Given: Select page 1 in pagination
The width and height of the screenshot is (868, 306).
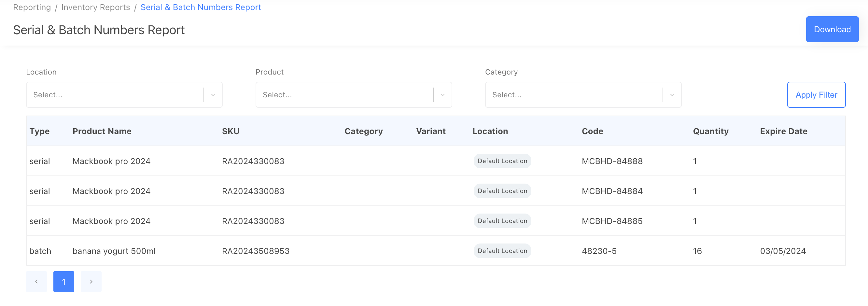Looking at the screenshot, I should click(x=64, y=281).
